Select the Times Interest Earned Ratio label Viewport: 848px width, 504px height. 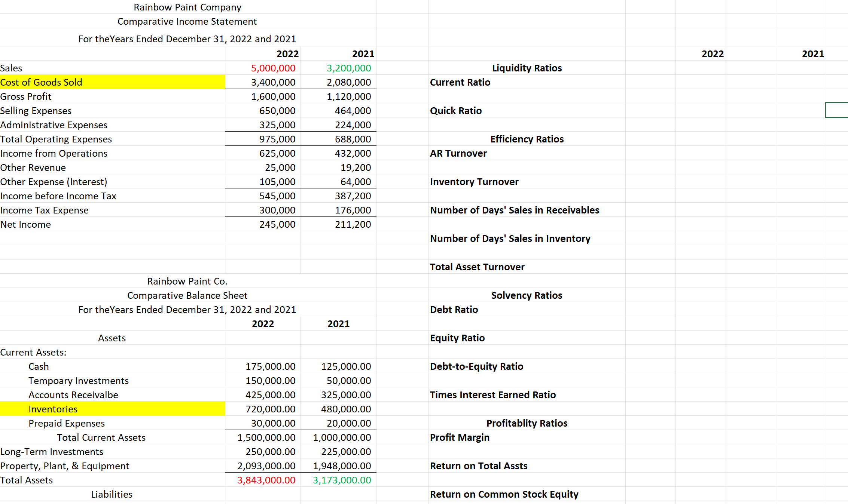pos(493,395)
